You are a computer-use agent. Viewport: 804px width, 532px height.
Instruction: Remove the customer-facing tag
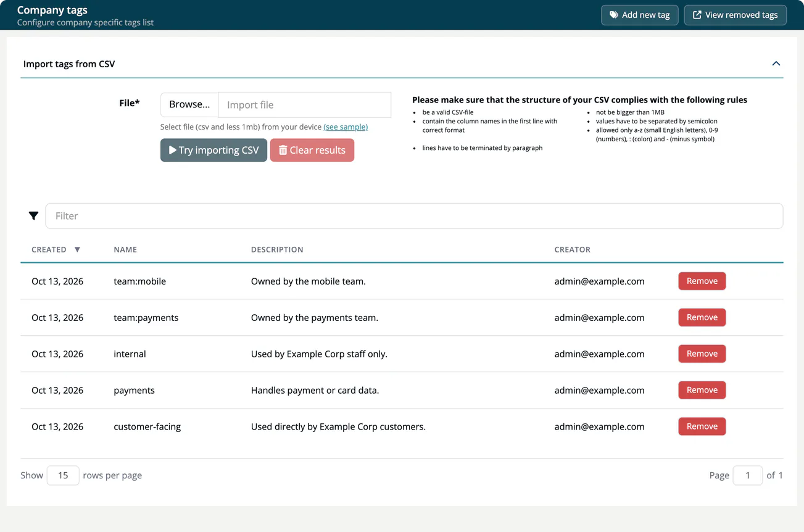pos(702,427)
